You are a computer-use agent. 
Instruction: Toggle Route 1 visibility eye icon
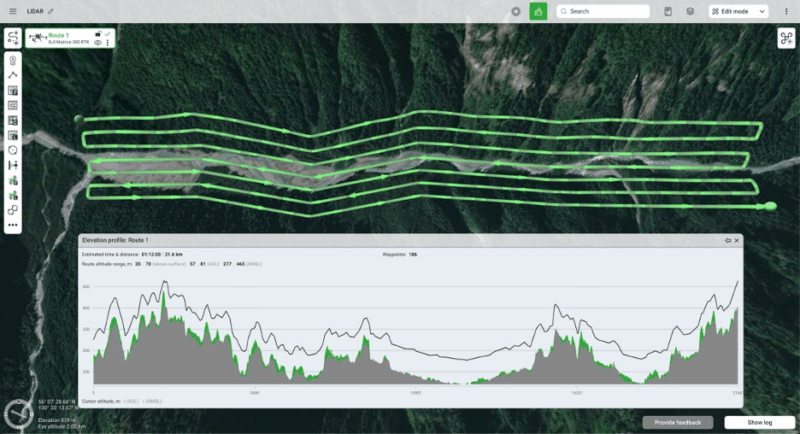click(97, 43)
